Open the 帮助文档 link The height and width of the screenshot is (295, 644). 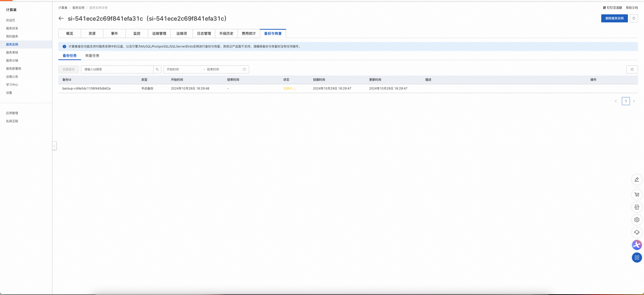(x=632, y=8)
